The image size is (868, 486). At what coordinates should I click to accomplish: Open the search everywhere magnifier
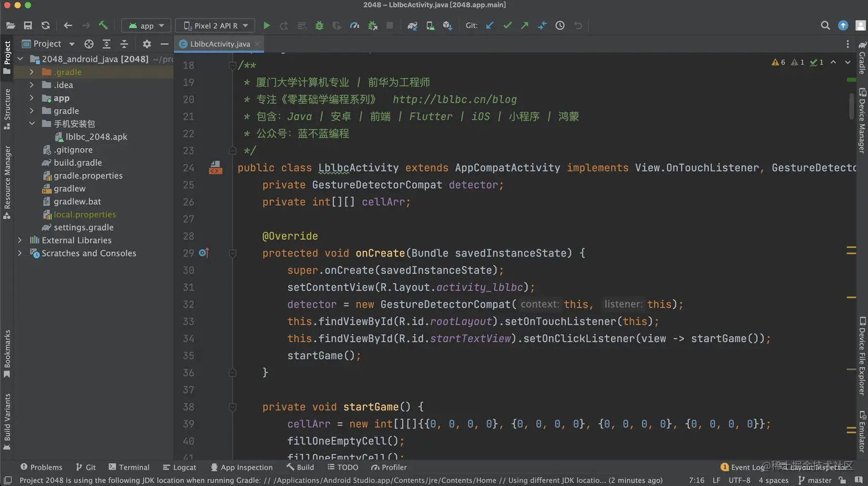click(x=825, y=25)
